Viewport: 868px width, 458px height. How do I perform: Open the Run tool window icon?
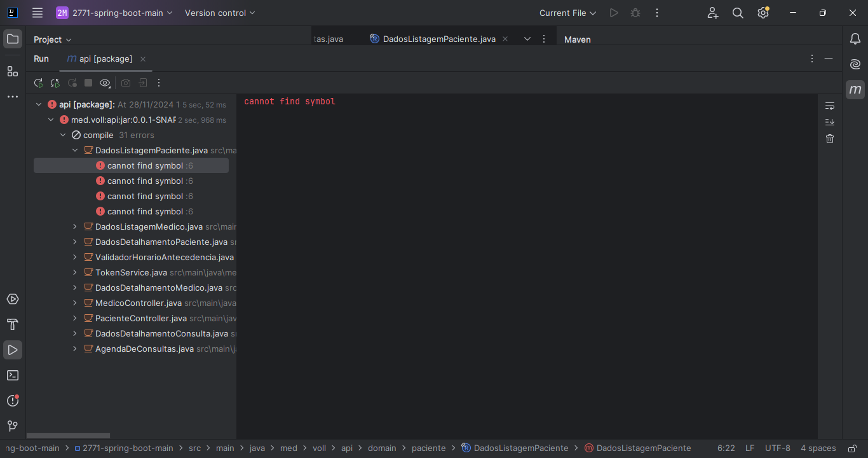click(x=13, y=350)
